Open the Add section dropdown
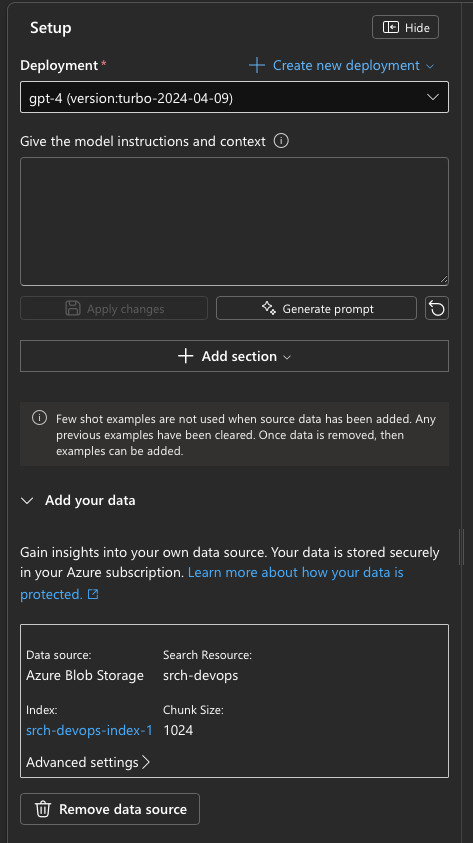Screen dimensions: 473x843 pos(234,356)
